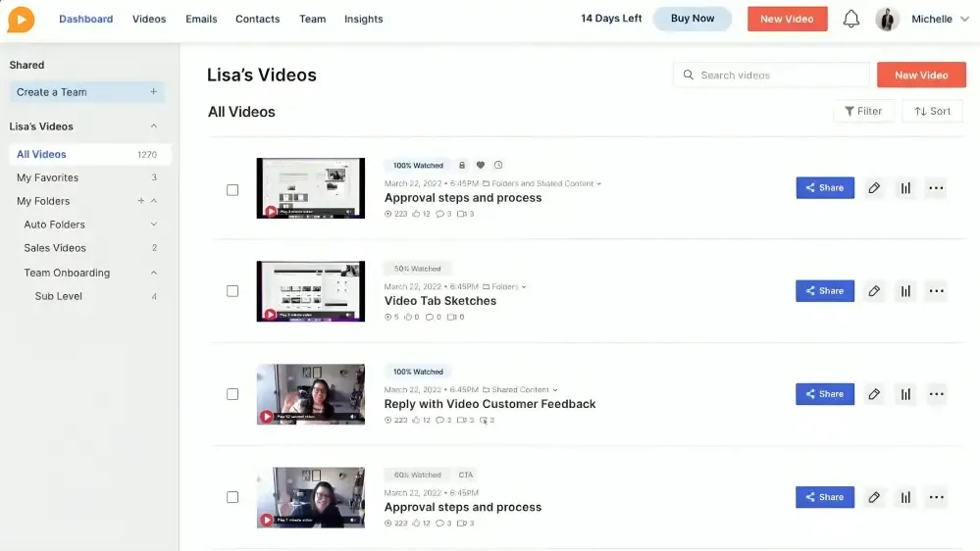Click New Video in top navigation bar
Viewport: 980px width, 551px height.
[x=787, y=19]
